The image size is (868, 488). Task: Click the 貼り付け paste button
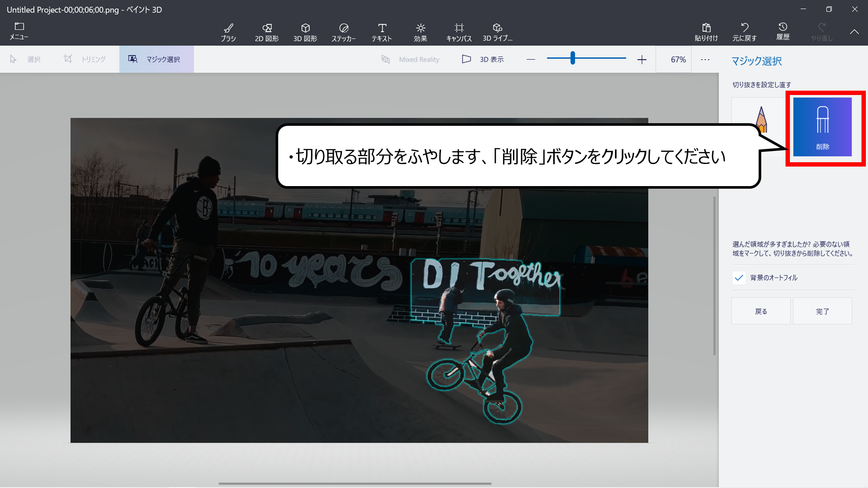[x=706, y=33]
